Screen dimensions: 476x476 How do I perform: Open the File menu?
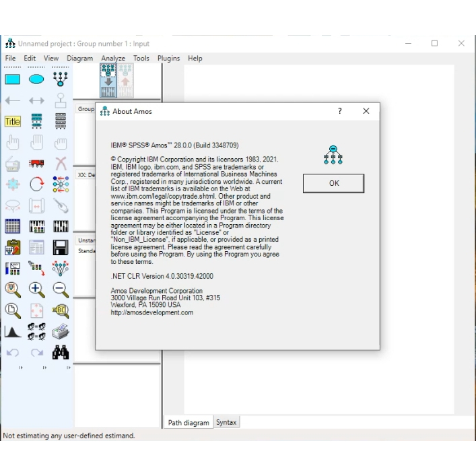(10, 59)
